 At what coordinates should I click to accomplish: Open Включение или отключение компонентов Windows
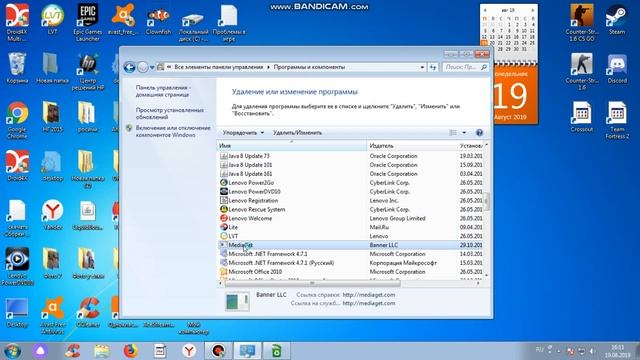173,131
